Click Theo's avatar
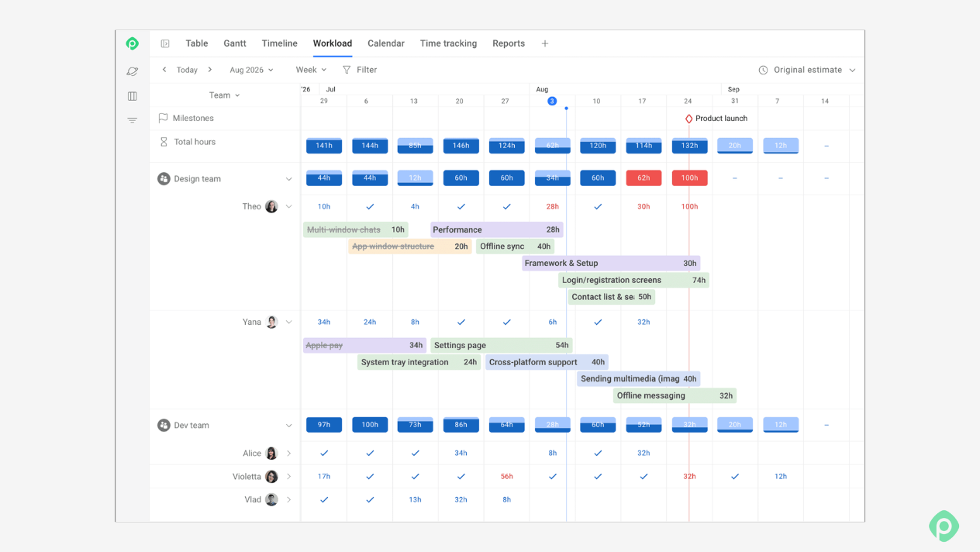Image resolution: width=980 pixels, height=552 pixels. (271, 206)
